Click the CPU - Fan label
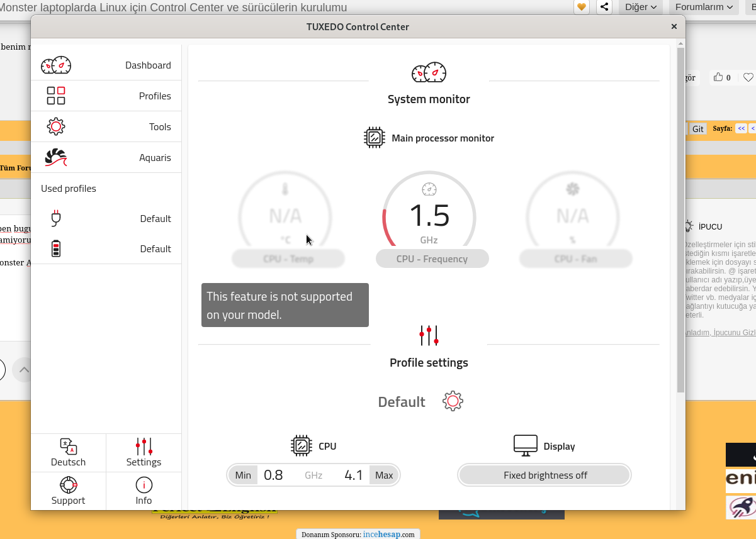 click(575, 258)
